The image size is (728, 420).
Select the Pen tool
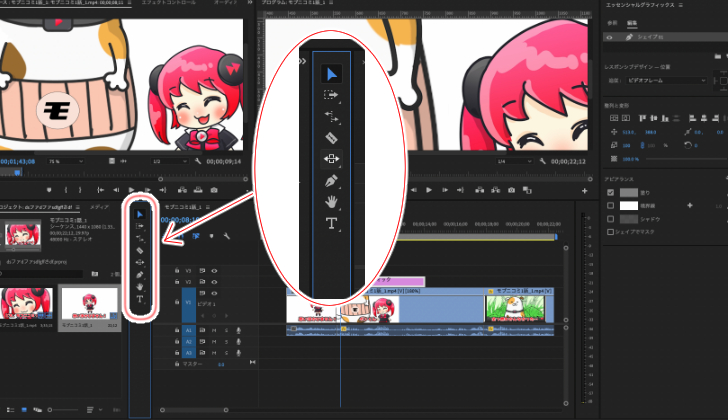(x=140, y=275)
